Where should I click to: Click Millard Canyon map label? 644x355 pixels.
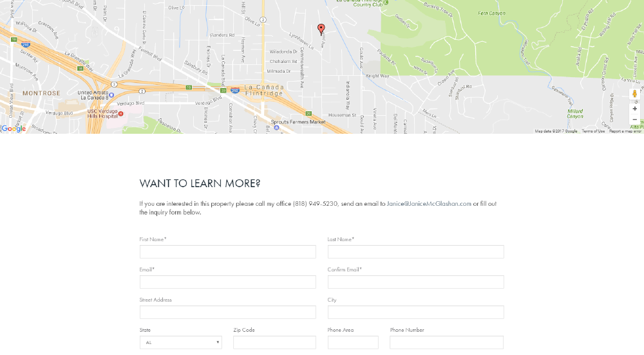575,114
